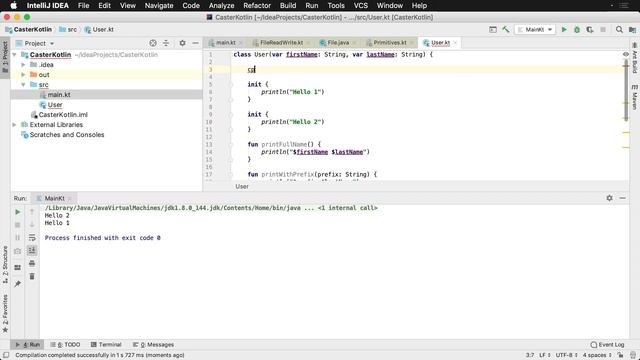Open Run panel settings gear
This screenshot has width=640, height=360.
[x=609, y=198]
